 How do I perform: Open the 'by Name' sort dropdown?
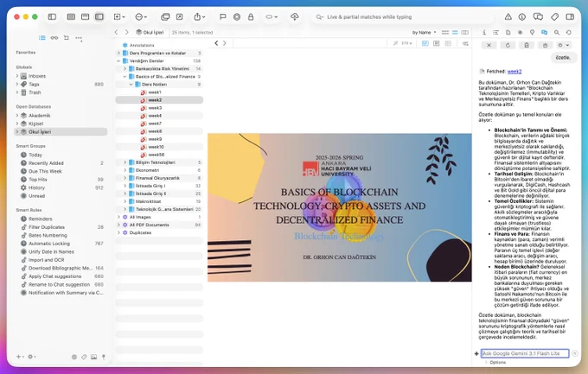click(424, 33)
